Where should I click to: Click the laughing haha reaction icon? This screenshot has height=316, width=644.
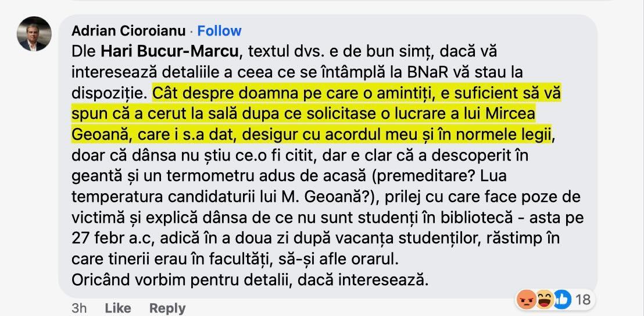pos(544,300)
